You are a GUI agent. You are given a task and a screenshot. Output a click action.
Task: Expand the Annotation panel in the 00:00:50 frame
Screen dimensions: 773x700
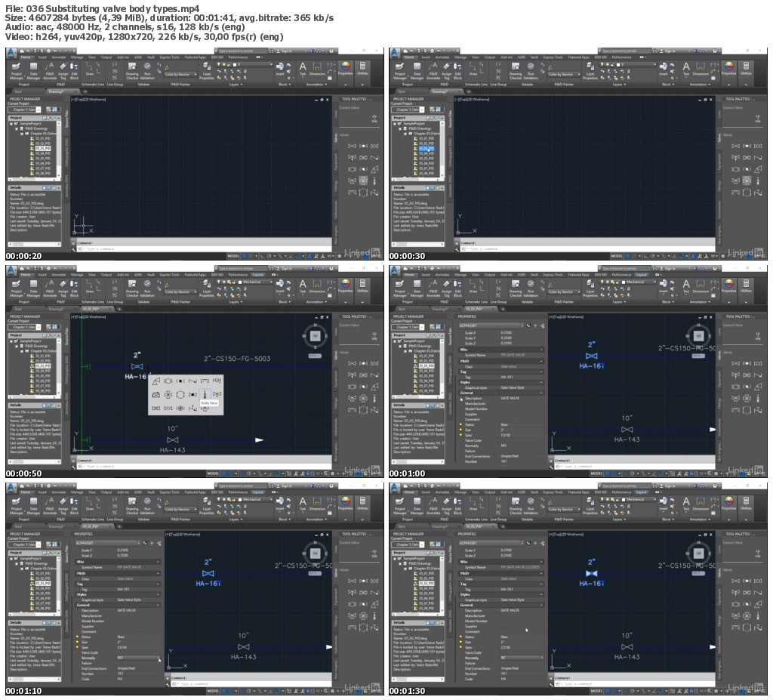click(316, 302)
